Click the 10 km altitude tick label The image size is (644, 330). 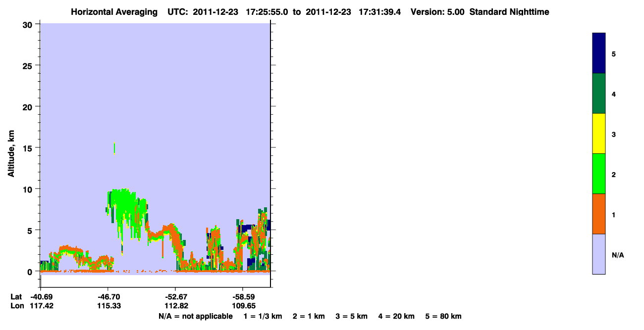click(29, 189)
